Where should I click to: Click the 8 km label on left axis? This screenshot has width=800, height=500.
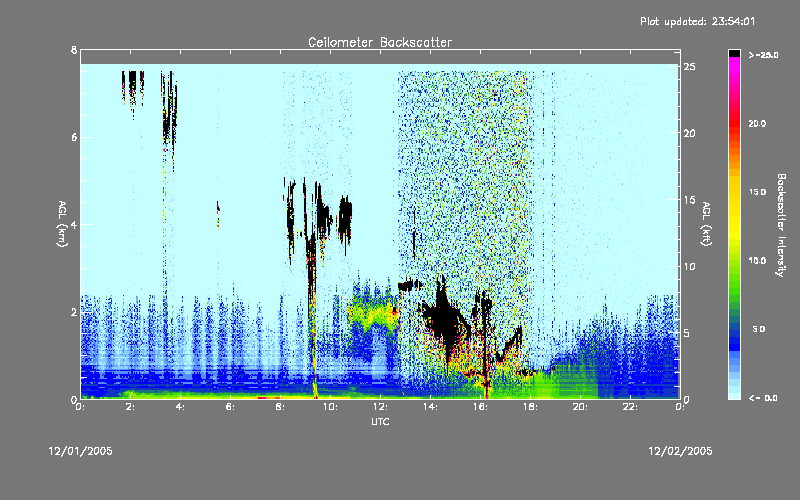[74, 50]
